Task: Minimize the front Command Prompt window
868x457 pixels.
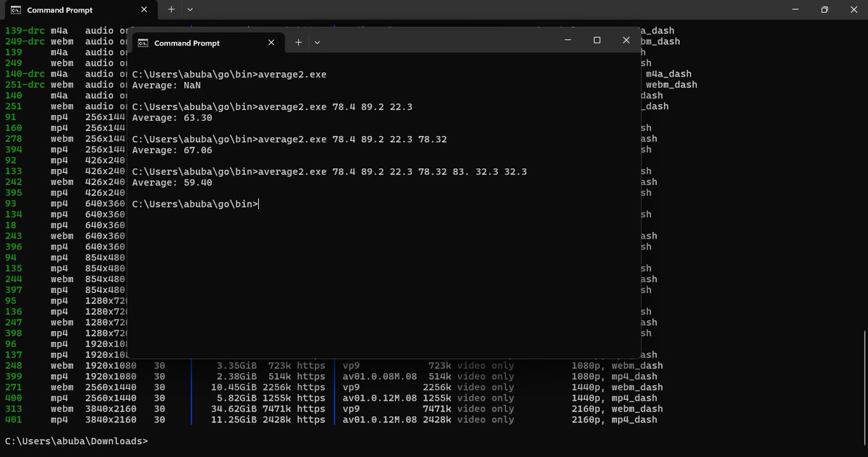Action: (568, 40)
